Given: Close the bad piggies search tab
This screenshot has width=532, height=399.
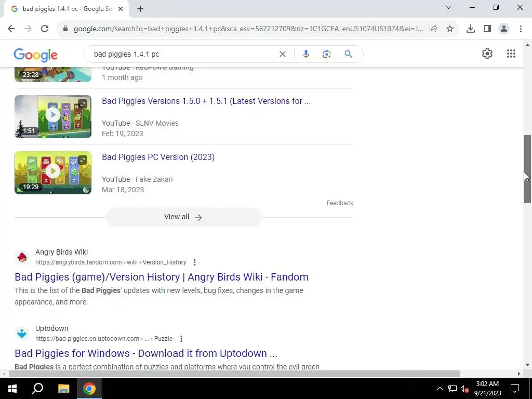Looking at the screenshot, I should 120,9.
